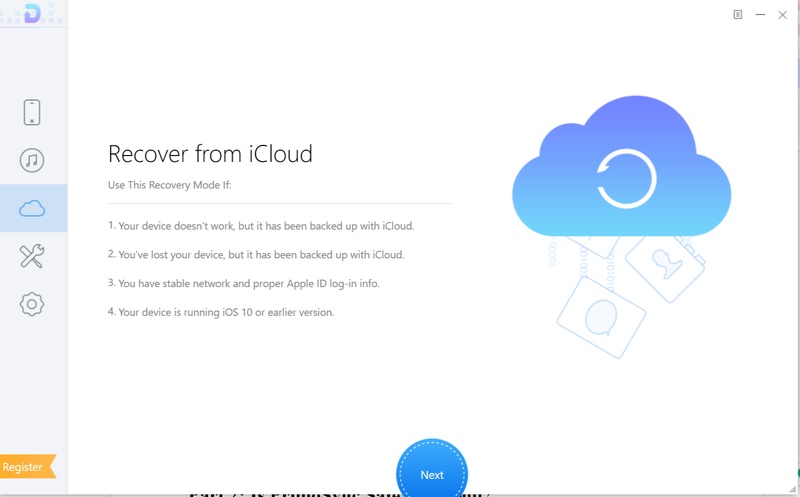Viewport: 800px width, 497px height.
Task: Click the line 'Your device doesn't work' condition
Action: [261, 226]
